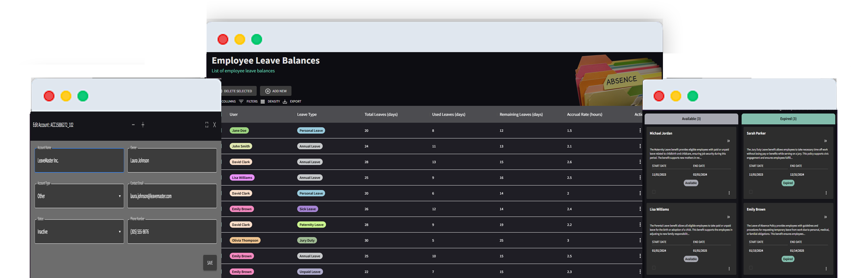The height and width of the screenshot is (278, 868).
Task: Open three-dot menu on Emily Brown card
Action: (x=826, y=269)
